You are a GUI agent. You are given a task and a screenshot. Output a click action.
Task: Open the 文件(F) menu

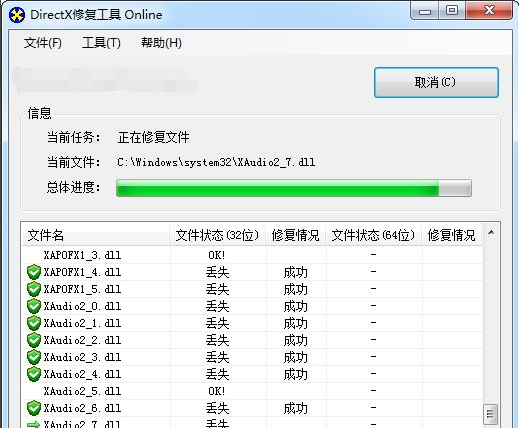pos(43,43)
